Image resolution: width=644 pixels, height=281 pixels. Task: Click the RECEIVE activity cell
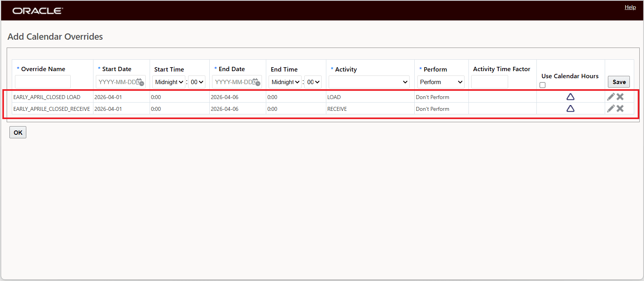click(x=337, y=109)
